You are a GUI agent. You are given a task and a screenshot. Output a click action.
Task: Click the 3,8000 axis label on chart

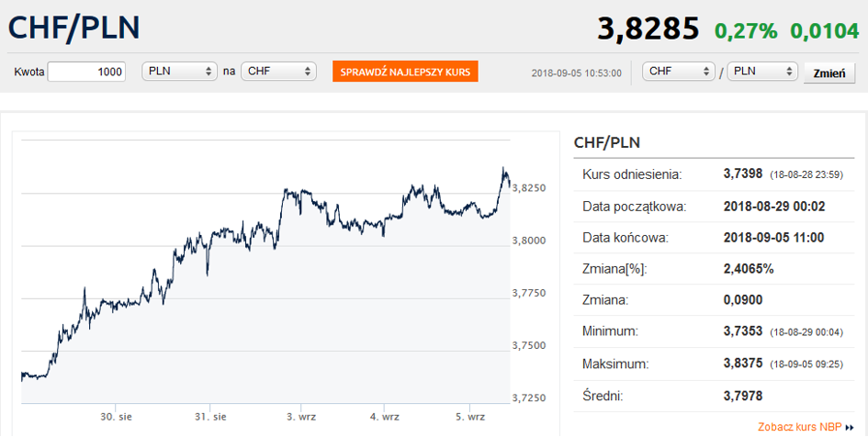pyautogui.click(x=529, y=241)
